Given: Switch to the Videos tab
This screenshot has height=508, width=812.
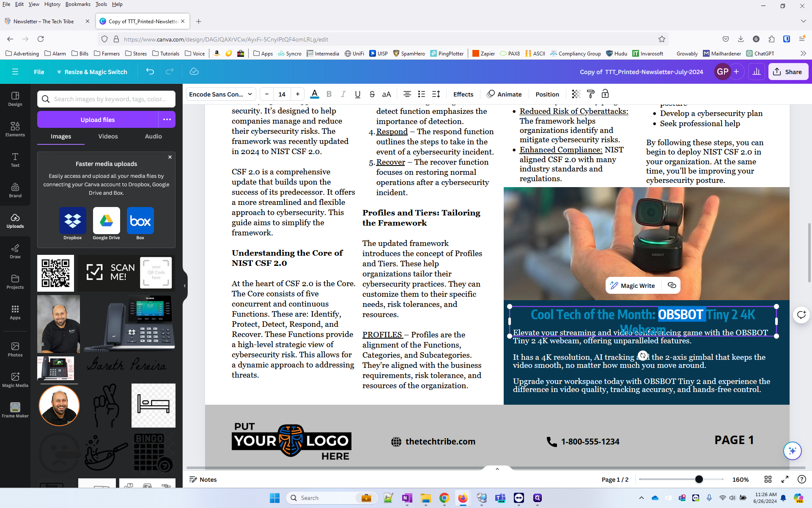Looking at the screenshot, I should click(108, 136).
